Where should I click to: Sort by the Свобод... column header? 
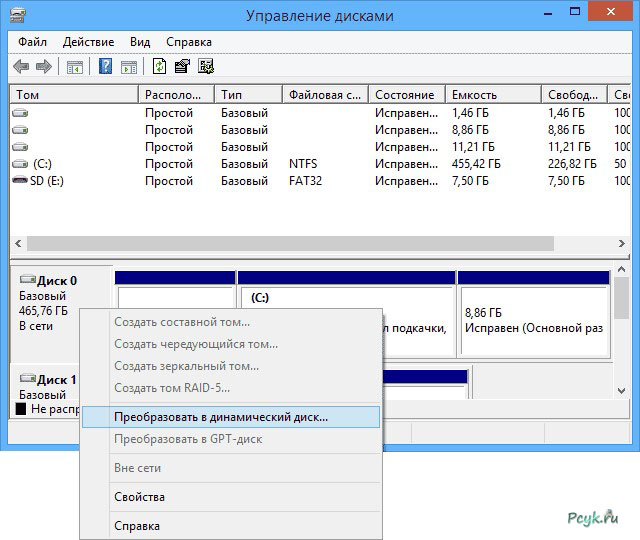(575, 95)
